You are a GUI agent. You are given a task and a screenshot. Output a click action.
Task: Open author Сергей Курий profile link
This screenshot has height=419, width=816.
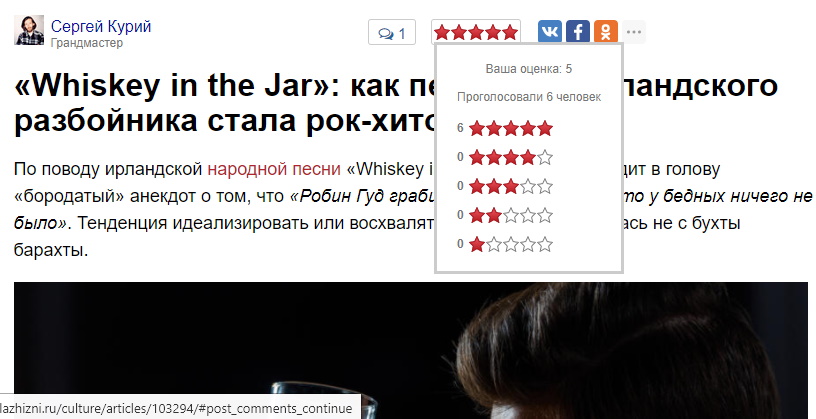point(101,26)
